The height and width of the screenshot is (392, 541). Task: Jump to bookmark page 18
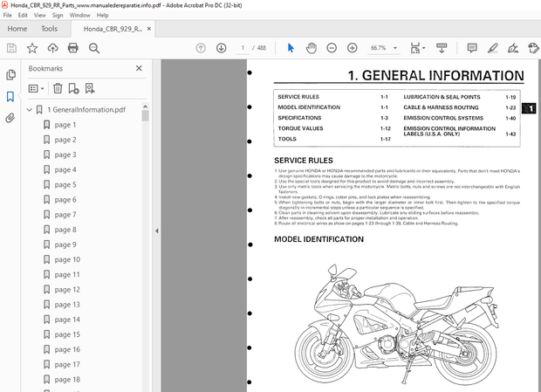(x=67, y=380)
